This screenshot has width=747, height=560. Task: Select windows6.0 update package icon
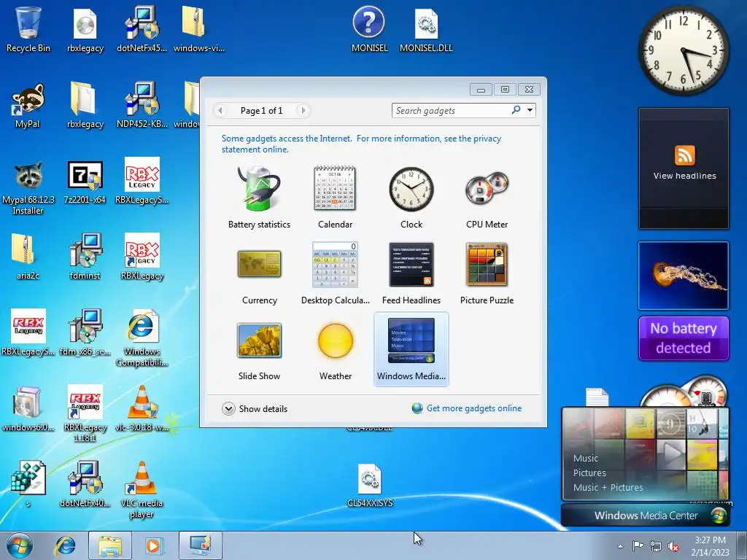[28, 408]
